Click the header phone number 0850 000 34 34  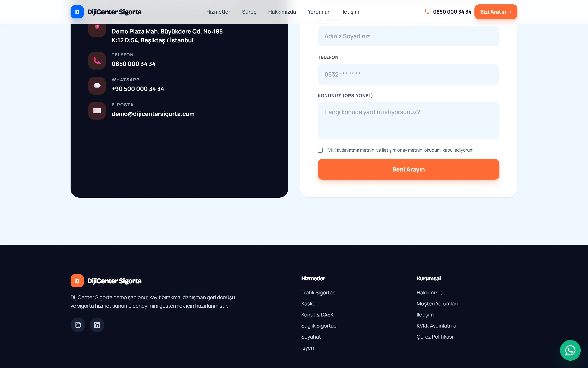[452, 12]
